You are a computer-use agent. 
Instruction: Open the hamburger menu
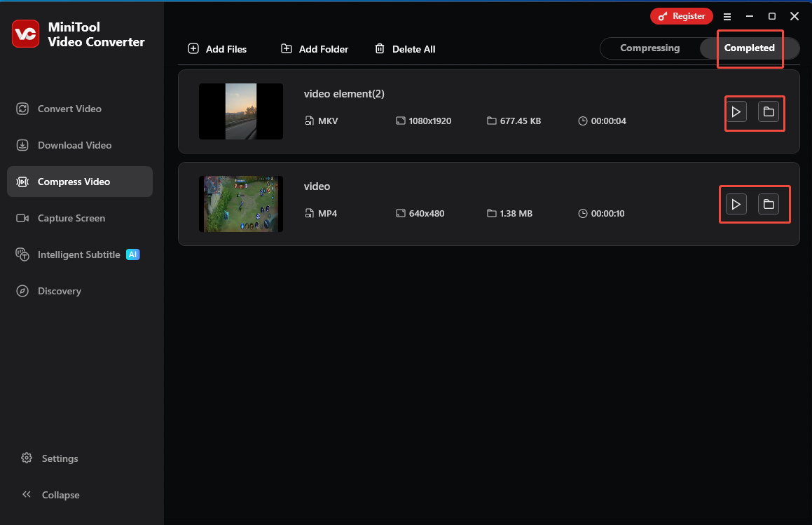pos(727,17)
